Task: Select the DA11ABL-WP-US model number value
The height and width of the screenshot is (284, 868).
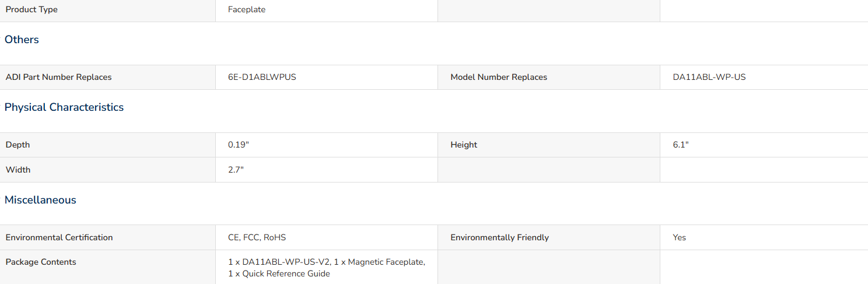Action: pos(709,77)
